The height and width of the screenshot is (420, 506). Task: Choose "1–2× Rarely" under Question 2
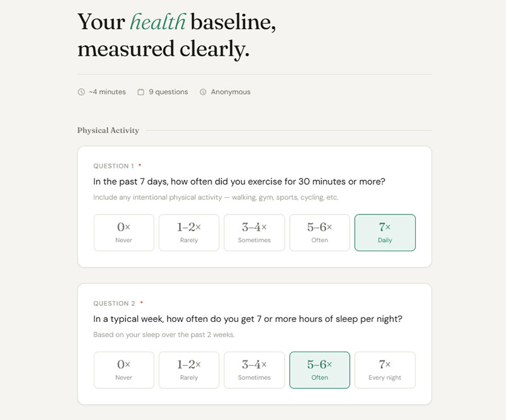pyautogui.click(x=188, y=370)
